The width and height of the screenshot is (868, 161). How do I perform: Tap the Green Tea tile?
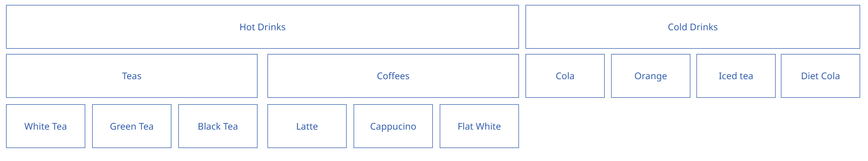click(131, 126)
